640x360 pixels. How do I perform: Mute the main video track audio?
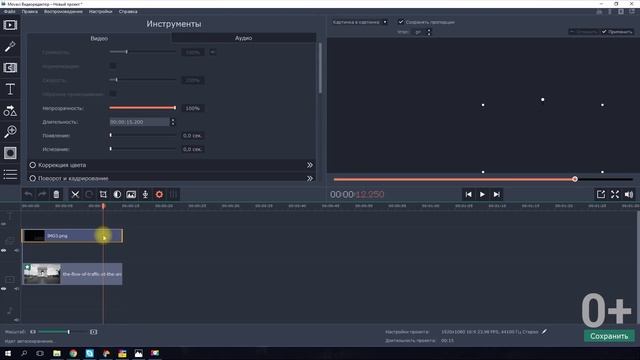click(16, 289)
